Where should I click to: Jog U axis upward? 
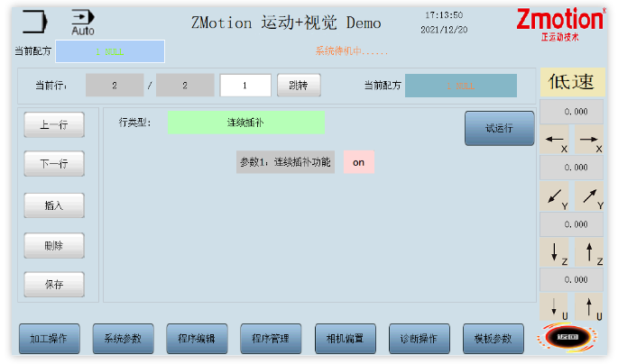(589, 306)
